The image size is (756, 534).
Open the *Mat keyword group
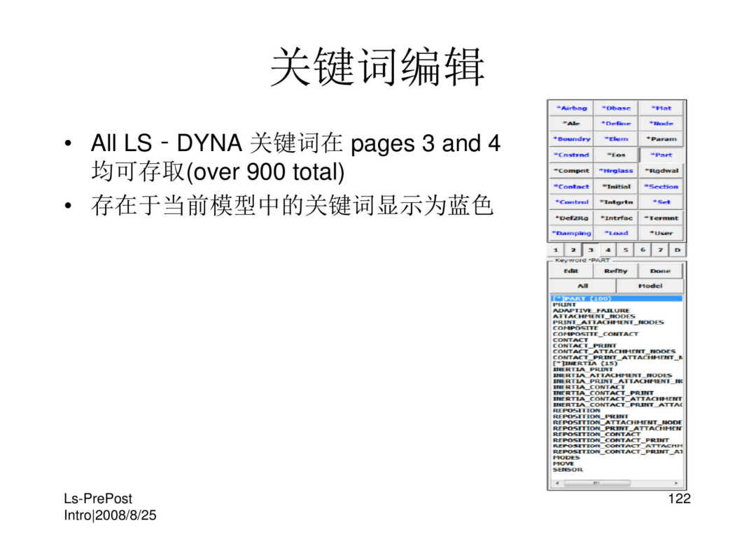coord(661,108)
